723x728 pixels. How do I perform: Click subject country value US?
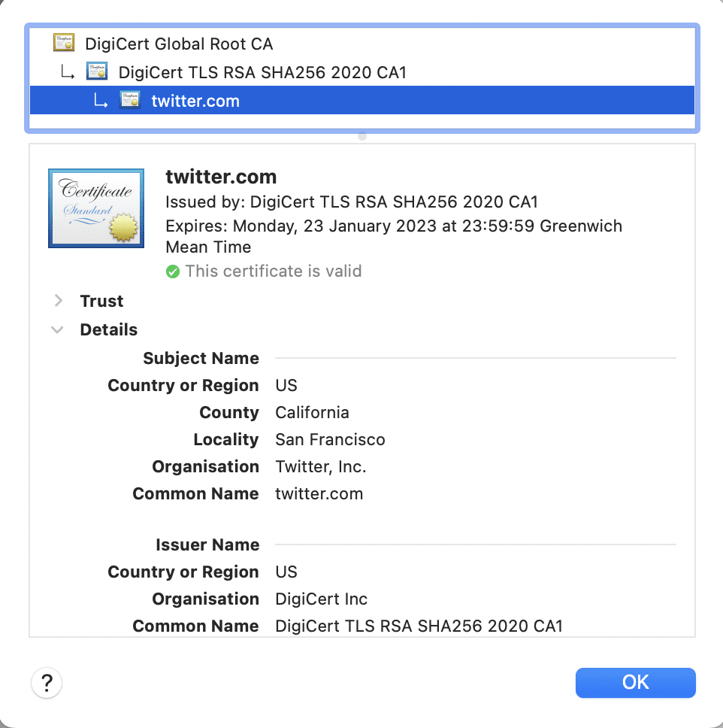point(286,385)
